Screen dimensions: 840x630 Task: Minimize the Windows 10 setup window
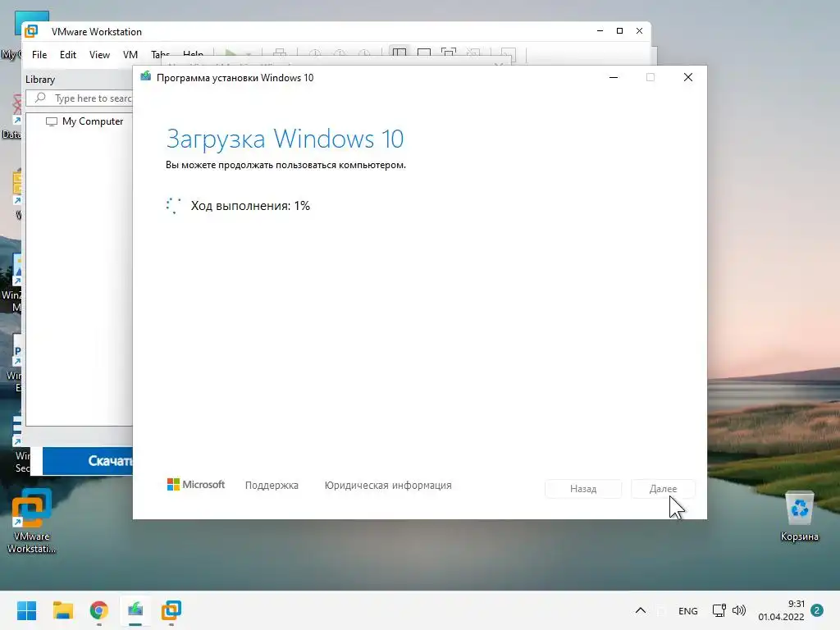[x=614, y=78]
